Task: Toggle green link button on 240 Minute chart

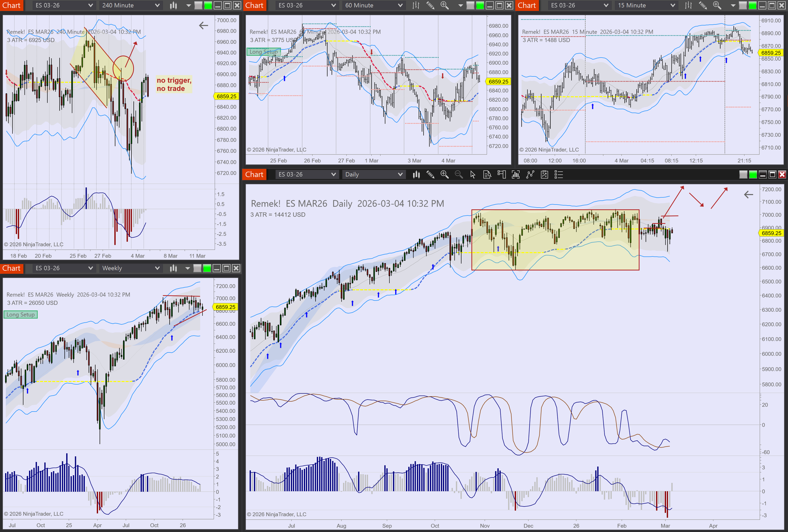Action: pos(208,5)
